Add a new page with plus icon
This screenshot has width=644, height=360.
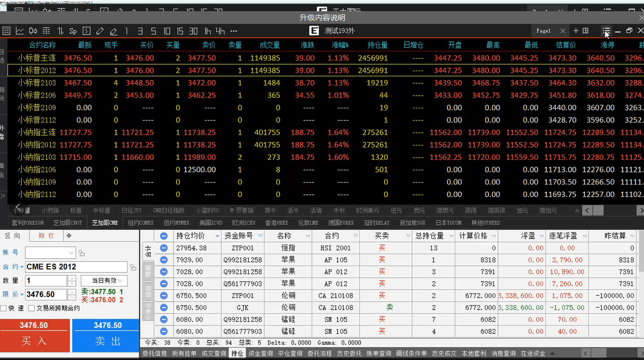pos(576,31)
